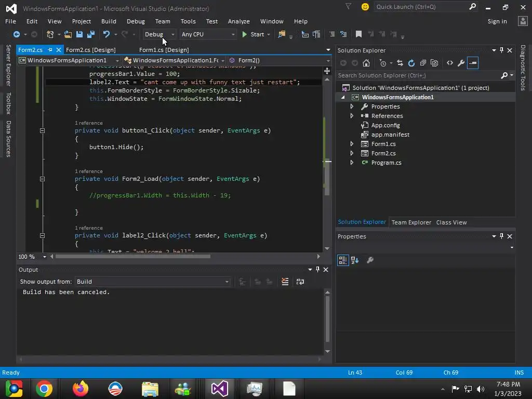
Task: Open the 100 % zoom level dropdown
Action: coord(45,257)
